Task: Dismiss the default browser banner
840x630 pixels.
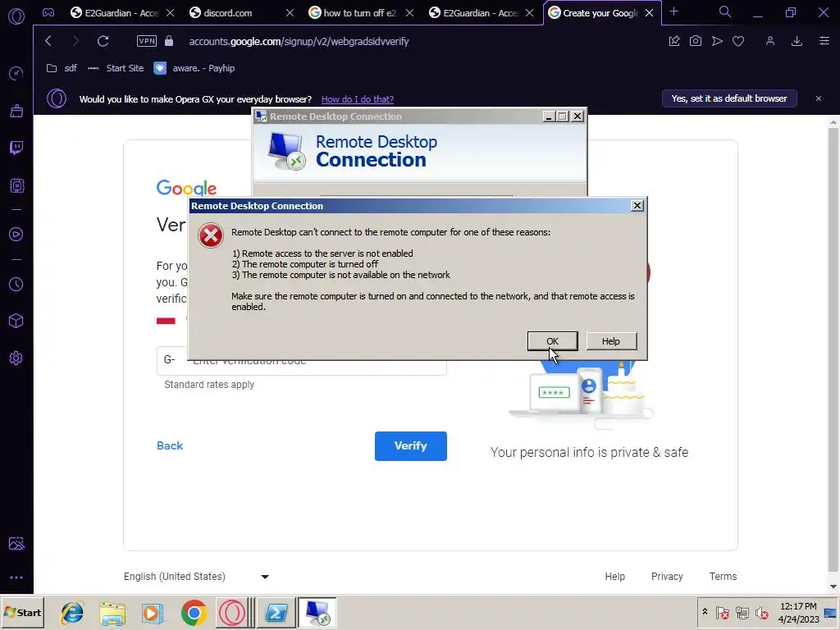Action: click(x=818, y=98)
